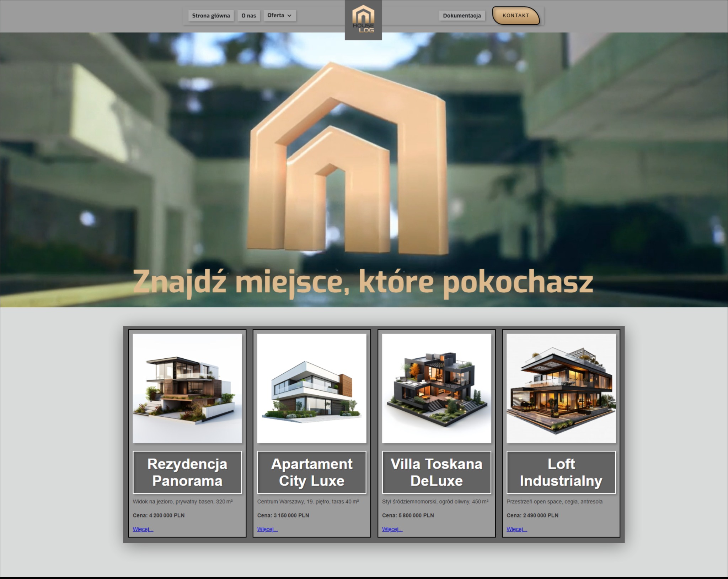Screen dimensions: 728x579
Task: Follow the Więcej link for Villa Toskana DeLuxe
Action: pyautogui.click(x=392, y=529)
